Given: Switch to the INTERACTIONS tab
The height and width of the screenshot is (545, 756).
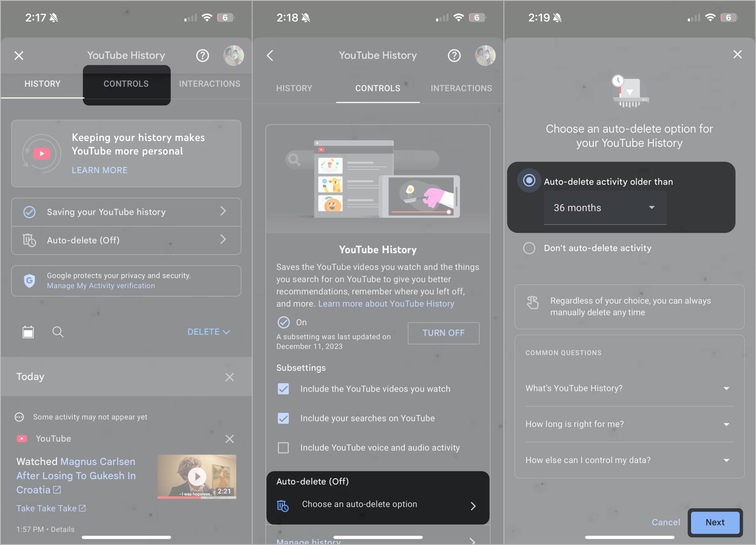Looking at the screenshot, I should [210, 84].
